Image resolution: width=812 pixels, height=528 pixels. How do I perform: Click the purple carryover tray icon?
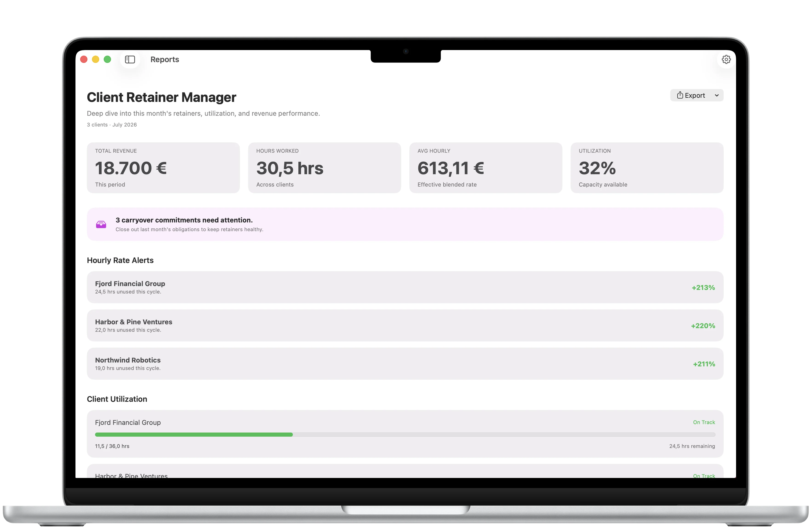point(101,224)
